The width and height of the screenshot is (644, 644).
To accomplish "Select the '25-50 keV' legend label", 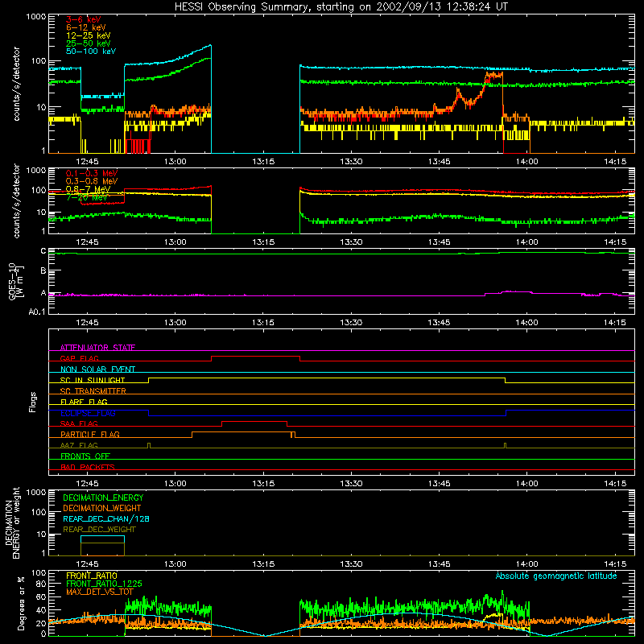I will [88, 43].
